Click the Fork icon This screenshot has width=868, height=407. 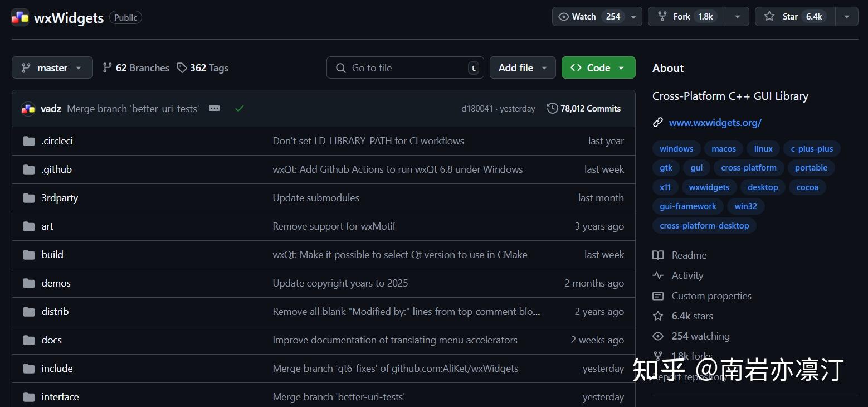click(663, 16)
